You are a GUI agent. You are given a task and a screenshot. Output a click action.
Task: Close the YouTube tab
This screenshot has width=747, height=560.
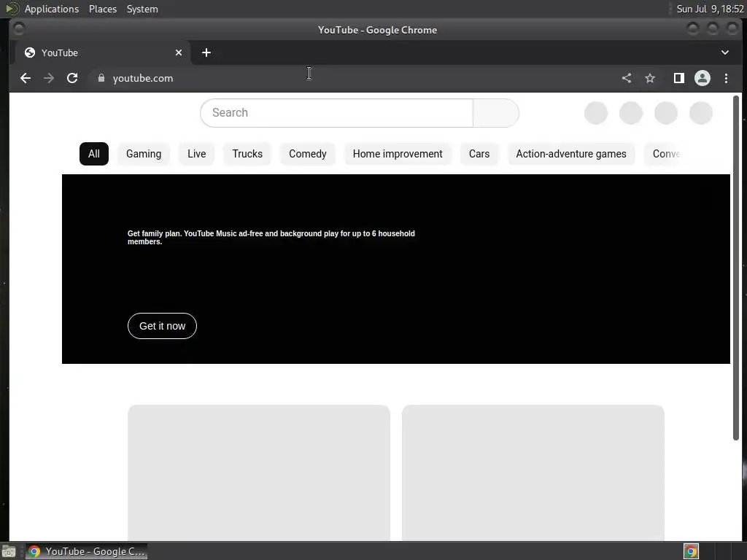179,52
